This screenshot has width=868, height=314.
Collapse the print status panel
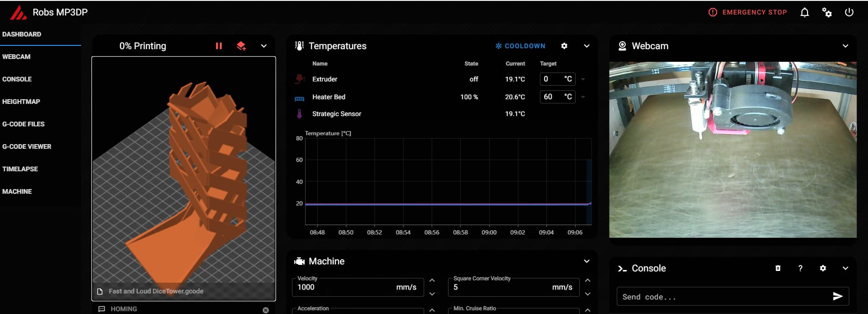click(x=264, y=46)
